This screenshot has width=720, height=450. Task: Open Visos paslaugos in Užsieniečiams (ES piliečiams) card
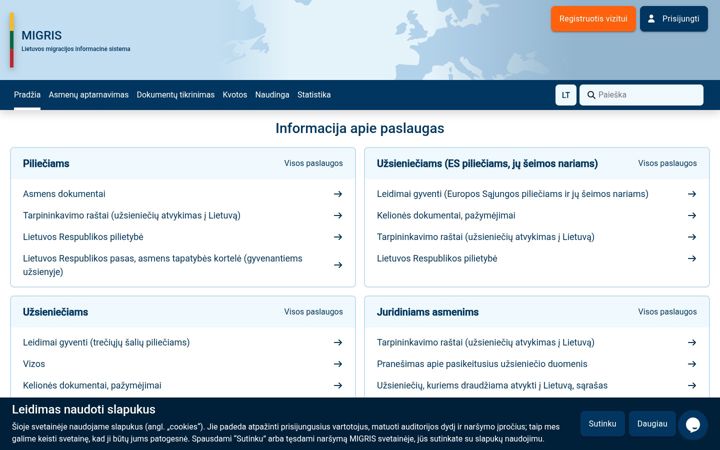[x=667, y=163]
